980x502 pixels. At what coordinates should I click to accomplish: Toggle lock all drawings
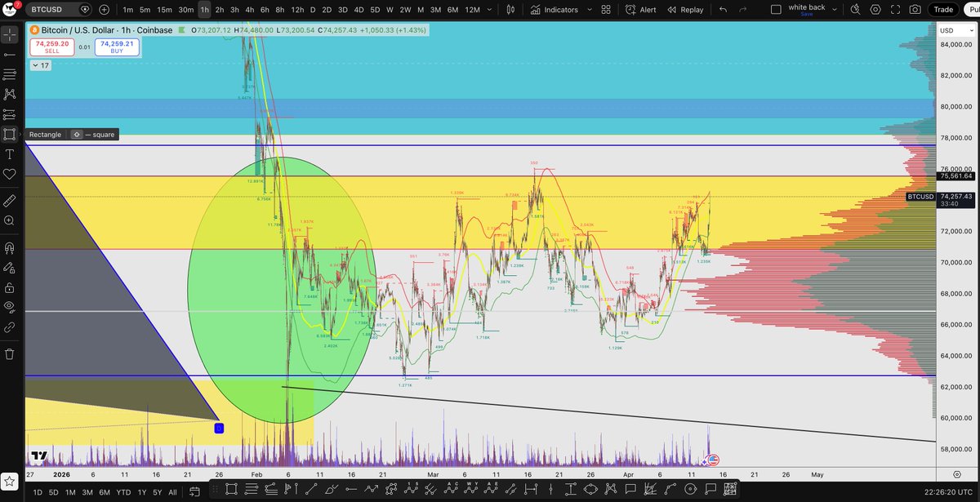[10, 287]
